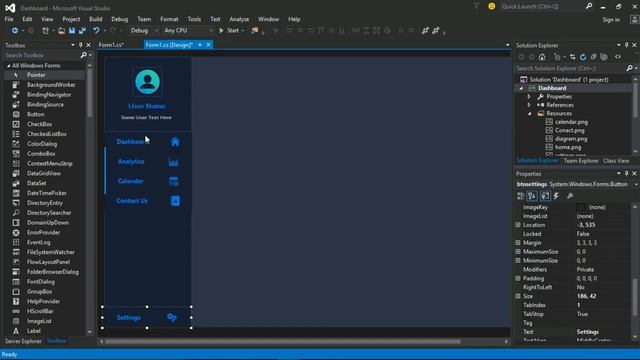Close the Form1.cs [Design] tab
This screenshot has width=640, height=360.
click(x=209, y=45)
